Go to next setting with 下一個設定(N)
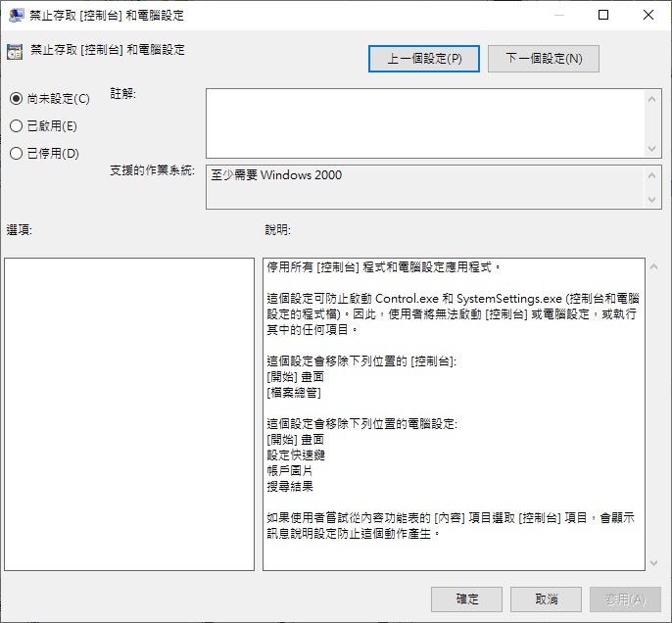 (x=544, y=59)
